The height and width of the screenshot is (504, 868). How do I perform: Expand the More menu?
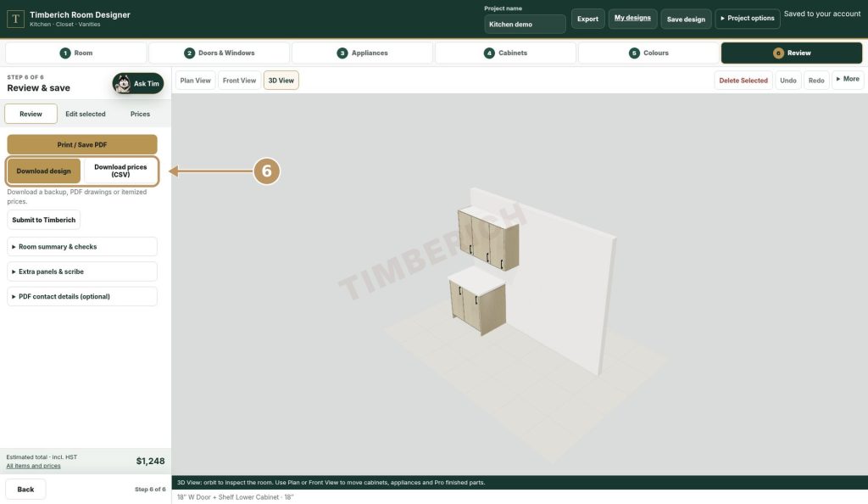point(848,79)
